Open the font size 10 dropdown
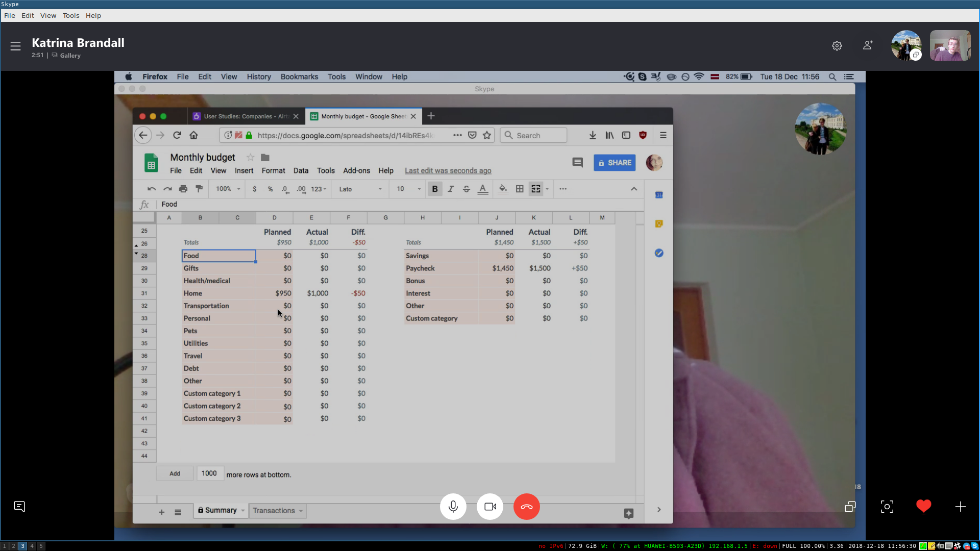This screenshot has height=551, width=980. (x=409, y=189)
